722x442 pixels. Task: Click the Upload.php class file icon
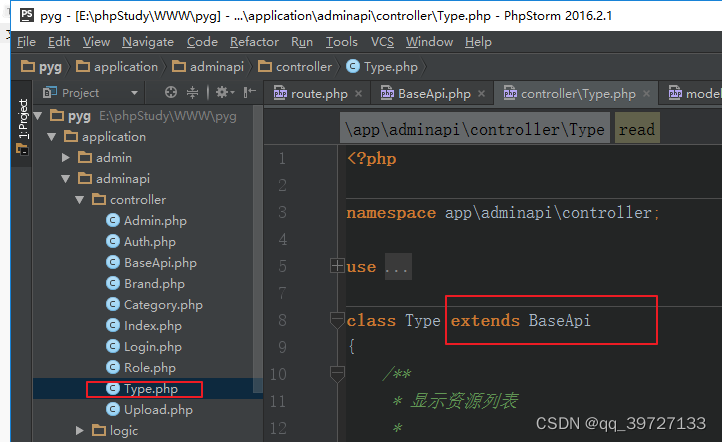pos(113,409)
